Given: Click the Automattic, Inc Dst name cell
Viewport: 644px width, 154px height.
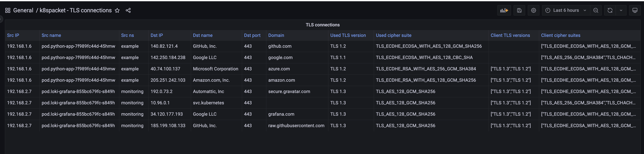Looking at the screenshot, I should (216, 92).
